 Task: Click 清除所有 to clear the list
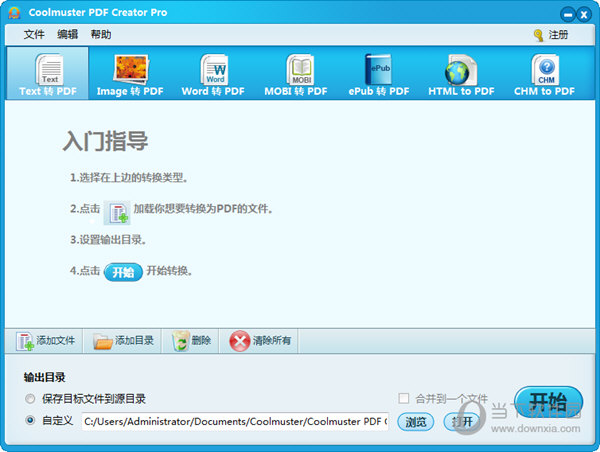pos(260,341)
